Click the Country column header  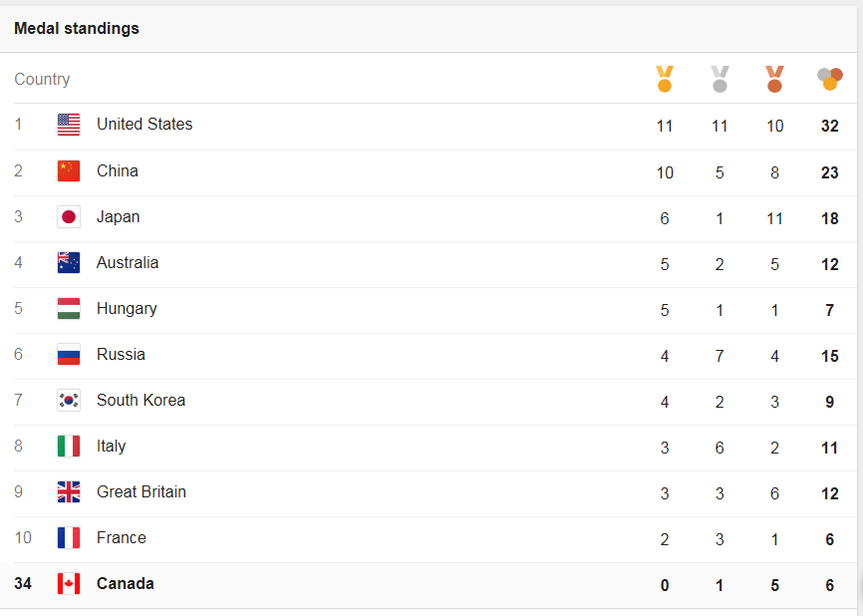click(x=42, y=80)
